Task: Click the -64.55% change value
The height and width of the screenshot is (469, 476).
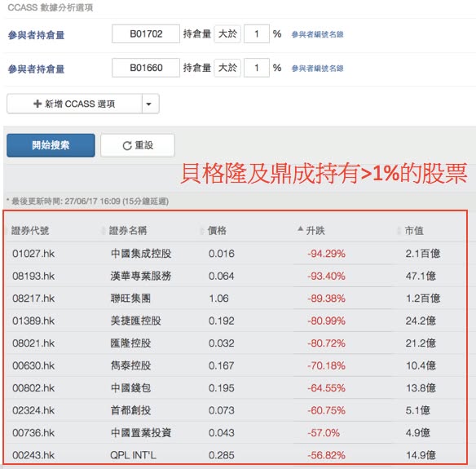Action: [x=326, y=388]
